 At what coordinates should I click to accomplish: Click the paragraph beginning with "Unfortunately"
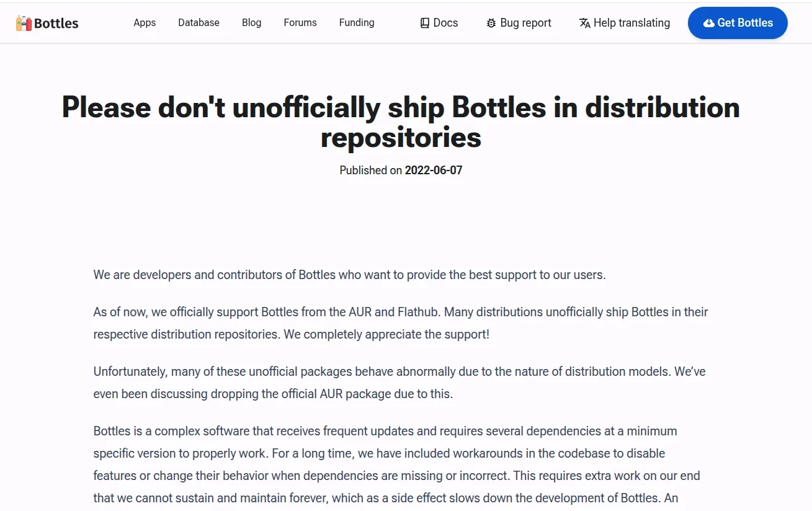coord(399,383)
